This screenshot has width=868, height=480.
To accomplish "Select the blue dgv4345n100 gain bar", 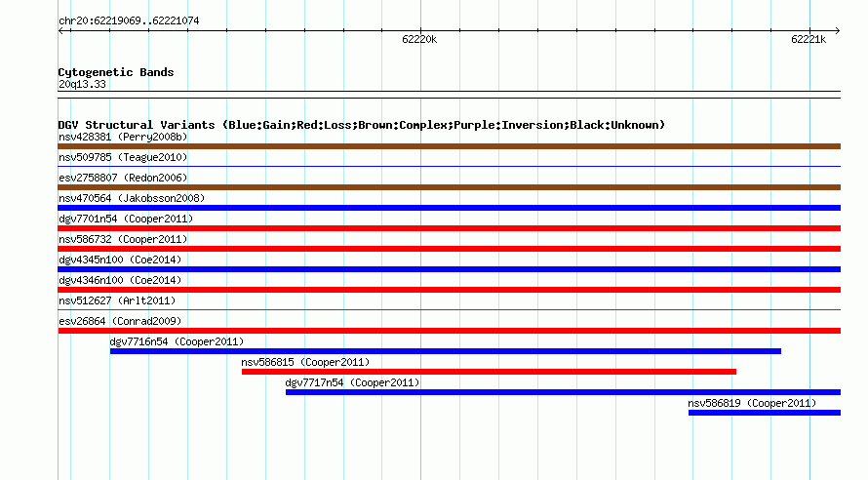I will coord(449,269).
